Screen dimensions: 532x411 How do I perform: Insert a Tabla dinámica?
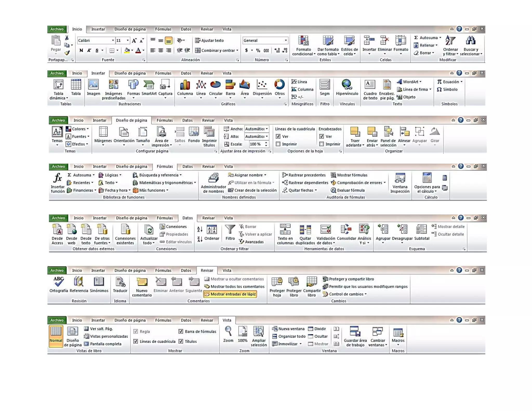click(58, 90)
